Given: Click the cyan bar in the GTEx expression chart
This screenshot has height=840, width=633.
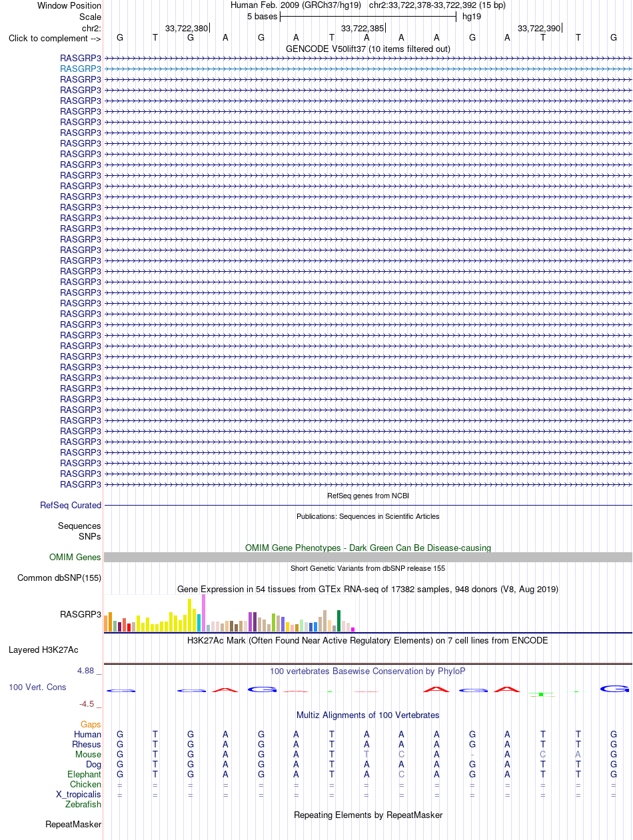Looking at the screenshot, I should coord(199,623).
